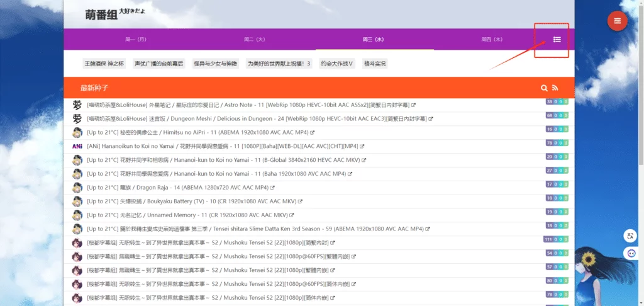This screenshot has height=306, width=644.
Task: Click the 萌番组 site logo
Action: pyautogui.click(x=104, y=14)
